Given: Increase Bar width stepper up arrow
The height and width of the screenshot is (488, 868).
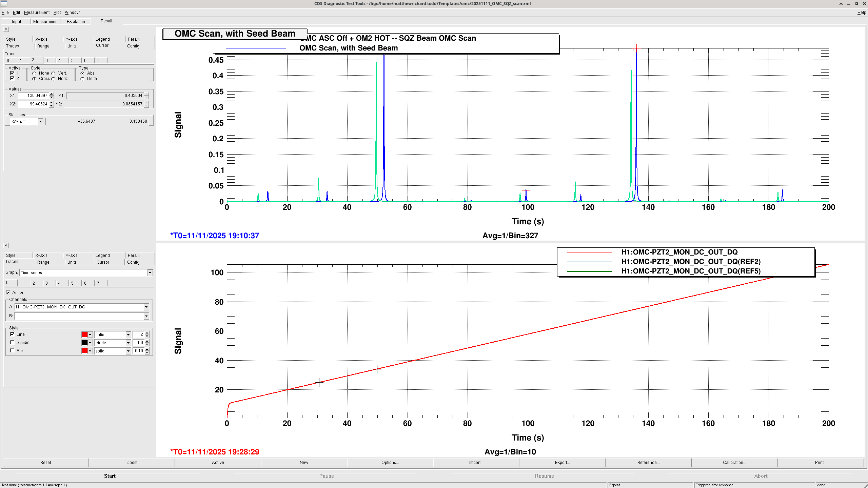Looking at the screenshot, I should (147, 349).
